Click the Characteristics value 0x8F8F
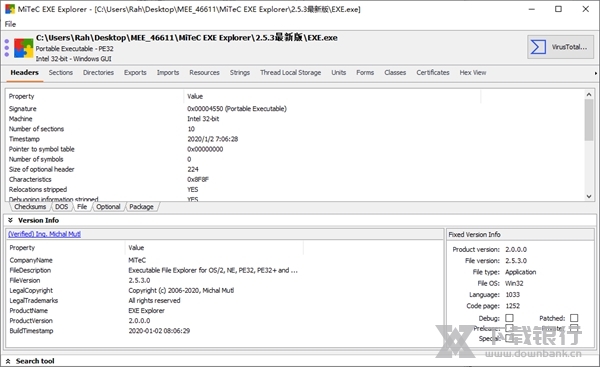 (x=198, y=179)
